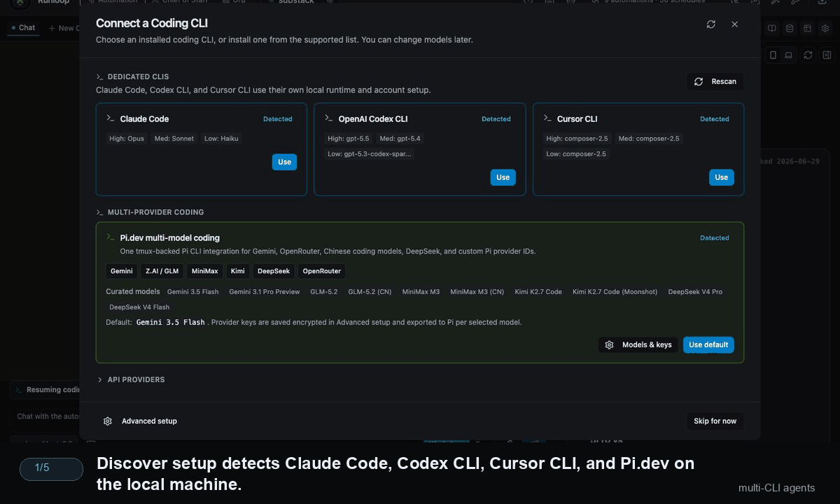Screen dimensions: 840x504
Task: Open the table layout icon in background toolbar
Action: pyautogui.click(x=807, y=29)
